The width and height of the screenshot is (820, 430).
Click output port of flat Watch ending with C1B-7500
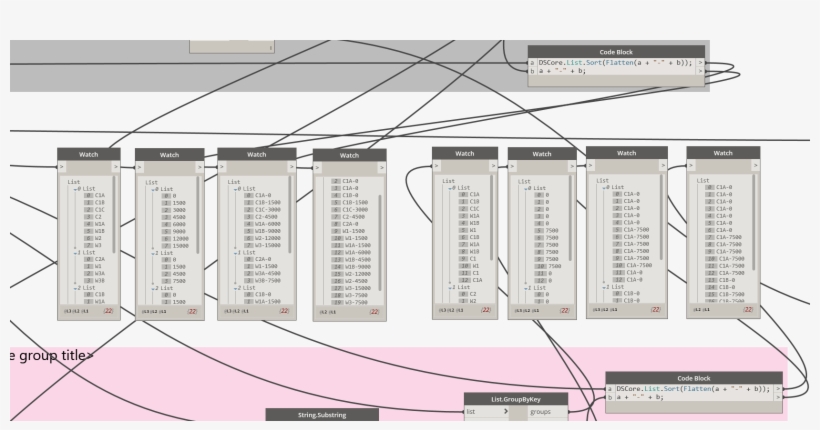tap(756, 165)
